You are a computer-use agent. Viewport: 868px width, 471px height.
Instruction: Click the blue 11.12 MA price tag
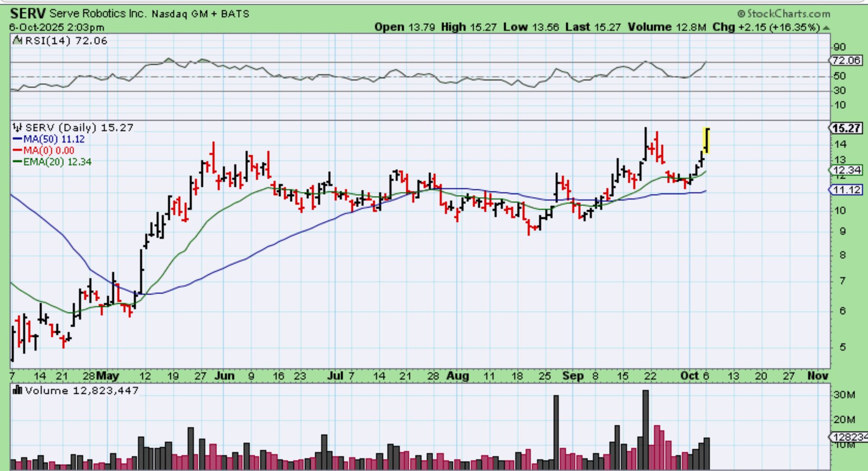847,190
